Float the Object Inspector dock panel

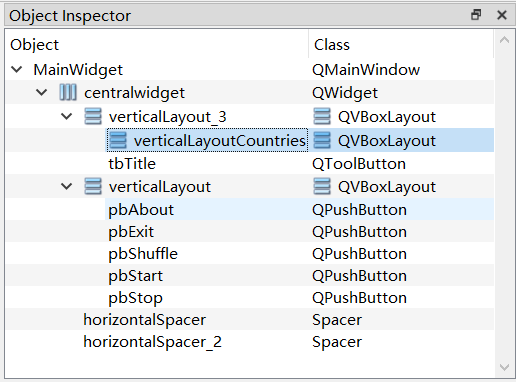point(476,15)
